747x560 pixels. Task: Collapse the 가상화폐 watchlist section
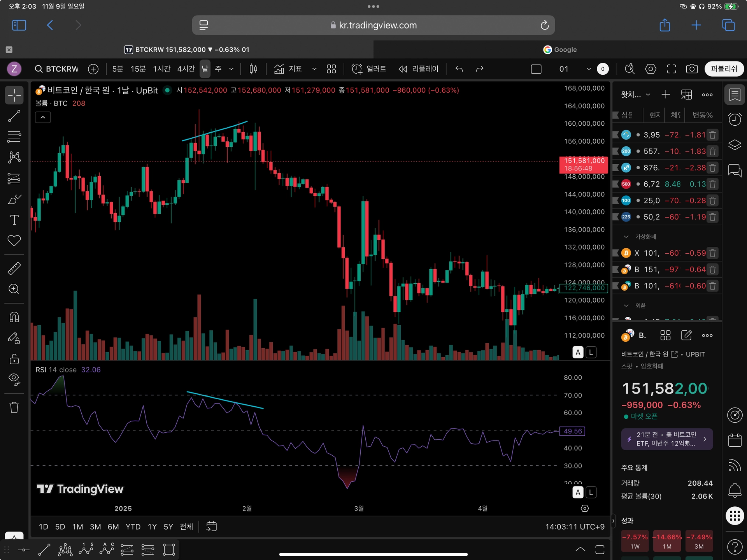coord(626,237)
